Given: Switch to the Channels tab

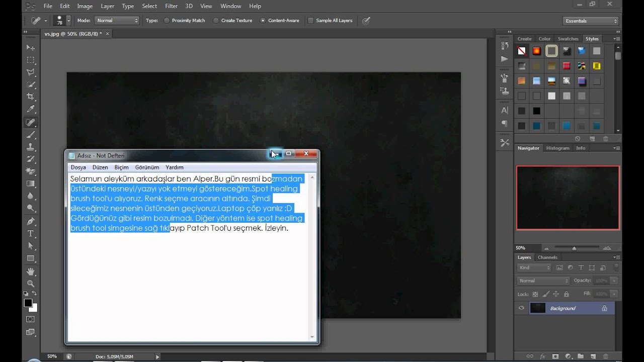Looking at the screenshot, I should coord(547,257).
